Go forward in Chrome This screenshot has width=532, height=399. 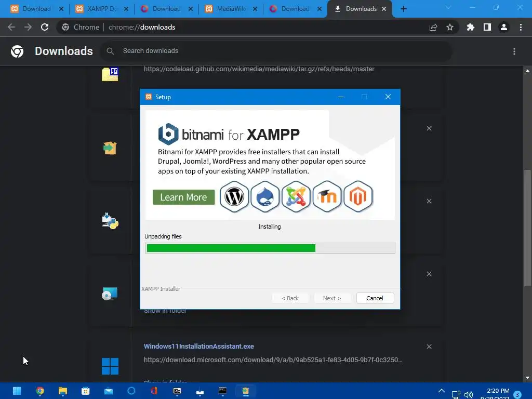tap(28, 27)
